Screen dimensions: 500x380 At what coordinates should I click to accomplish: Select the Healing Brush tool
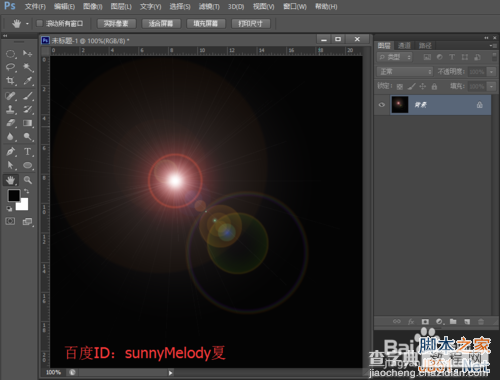10,96
